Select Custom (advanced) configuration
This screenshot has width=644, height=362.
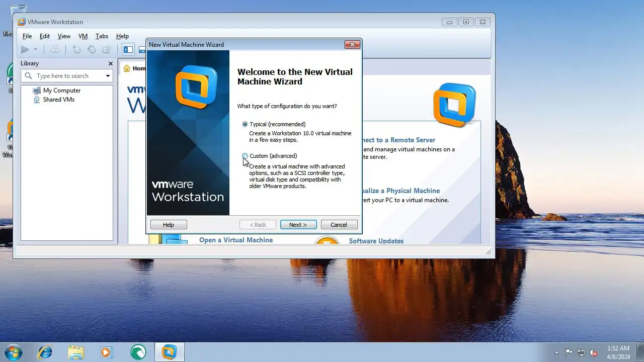270,156
